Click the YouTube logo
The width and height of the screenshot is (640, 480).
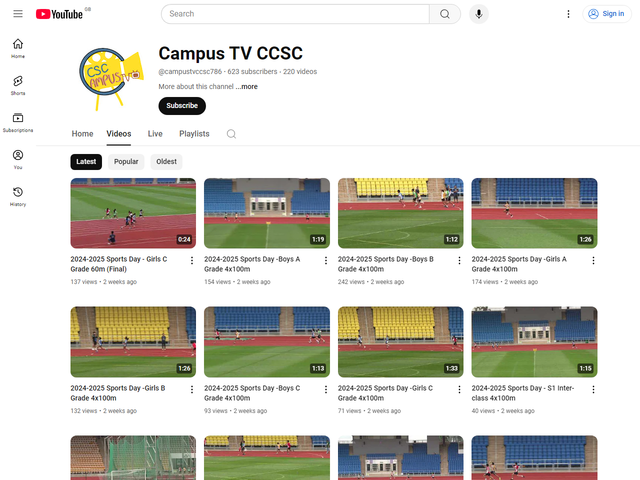[x=60, y=14]
